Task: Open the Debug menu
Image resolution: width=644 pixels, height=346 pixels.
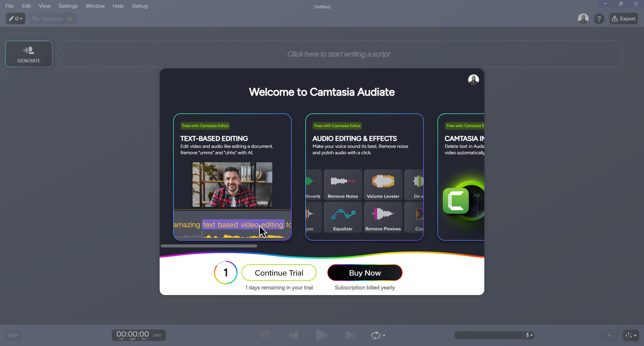Action: click(140, 6)
